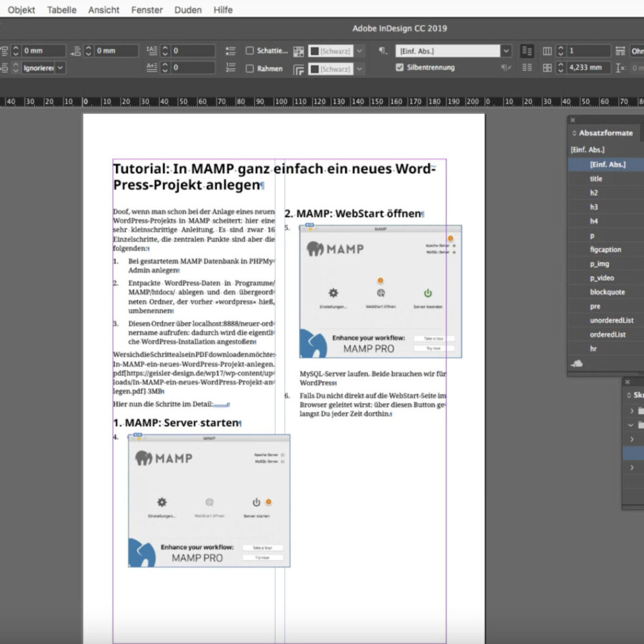The image size is (644, 644).
Task: Click the paragraph shading grid icon
Action: pyautogui.click(x=299, y=52)
